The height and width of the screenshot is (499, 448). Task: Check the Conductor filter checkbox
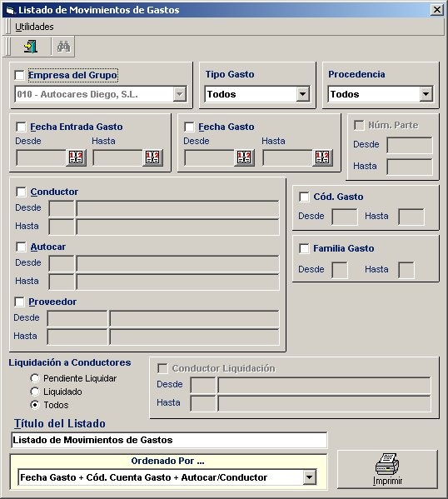[x=21, y=192]
